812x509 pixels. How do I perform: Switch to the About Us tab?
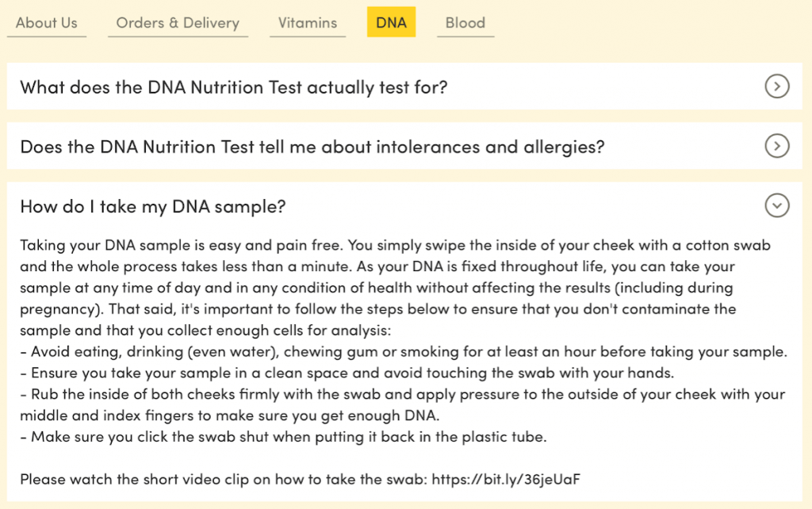[45, 22]
